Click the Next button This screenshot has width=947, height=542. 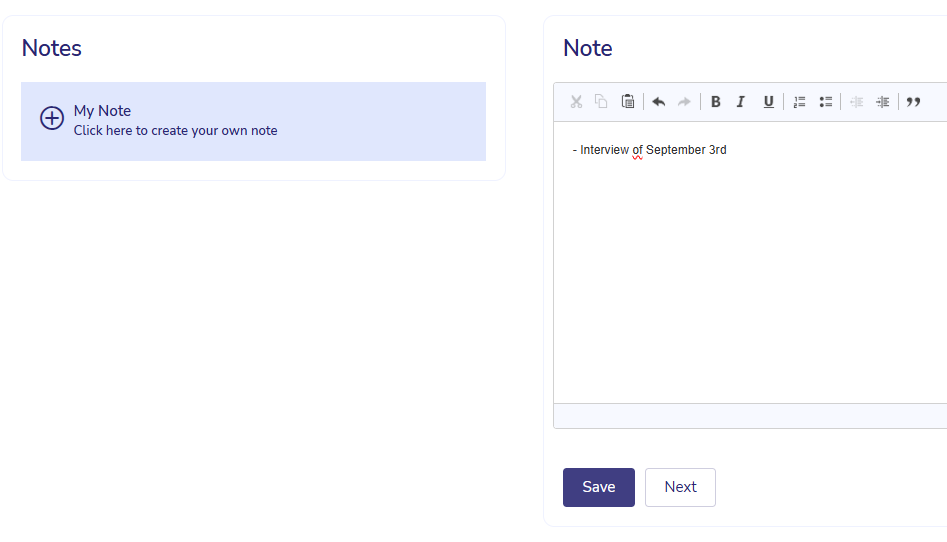(x=680, y=487)
